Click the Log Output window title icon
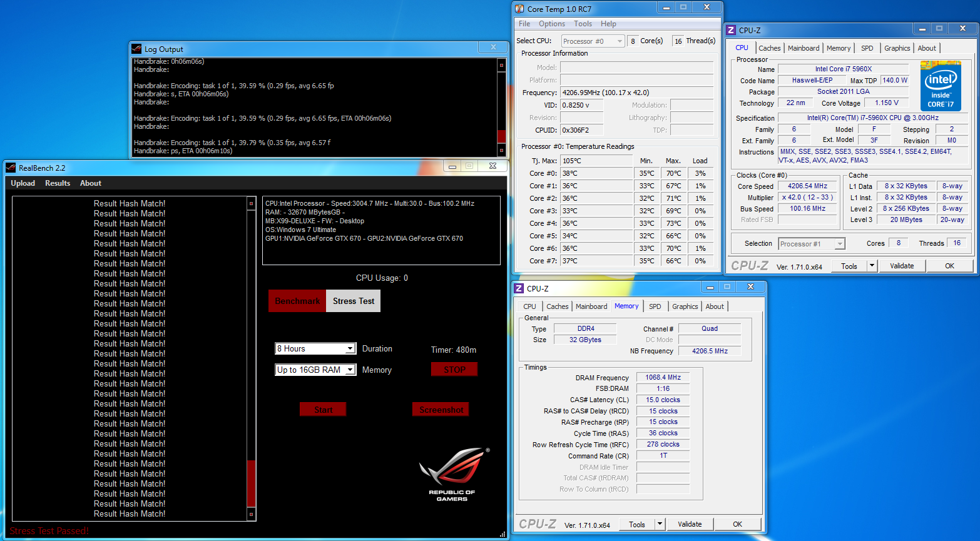The height and width of the screenshot is (541, 980). click(136, 49)
